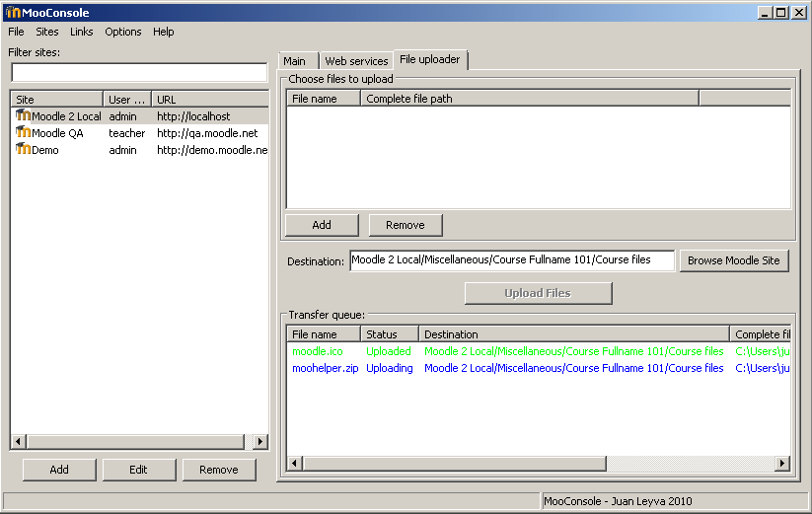Open the Sites menu
Viewport: 812px width, 514px height.
pyautogui.click(x=47, y=32)
